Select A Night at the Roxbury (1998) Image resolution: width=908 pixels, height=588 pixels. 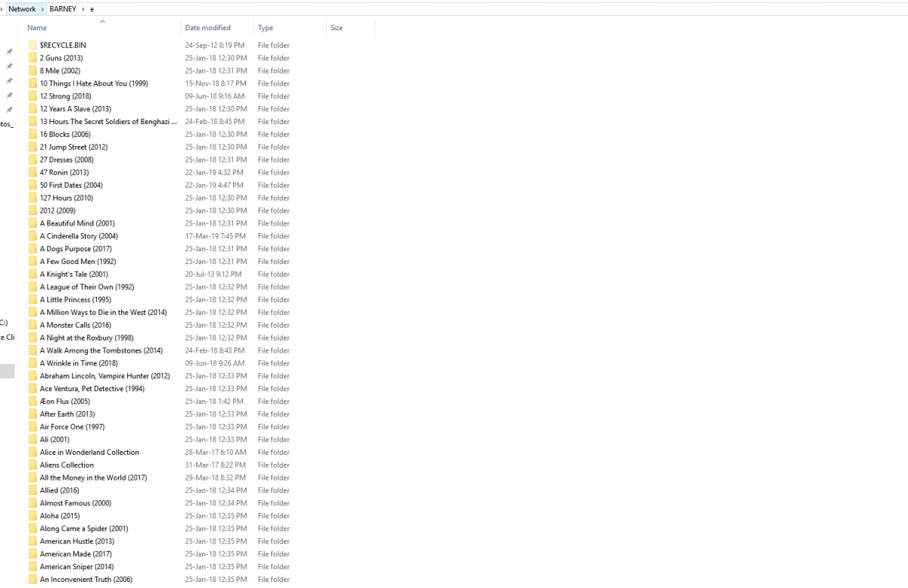[x=86, y=338]
